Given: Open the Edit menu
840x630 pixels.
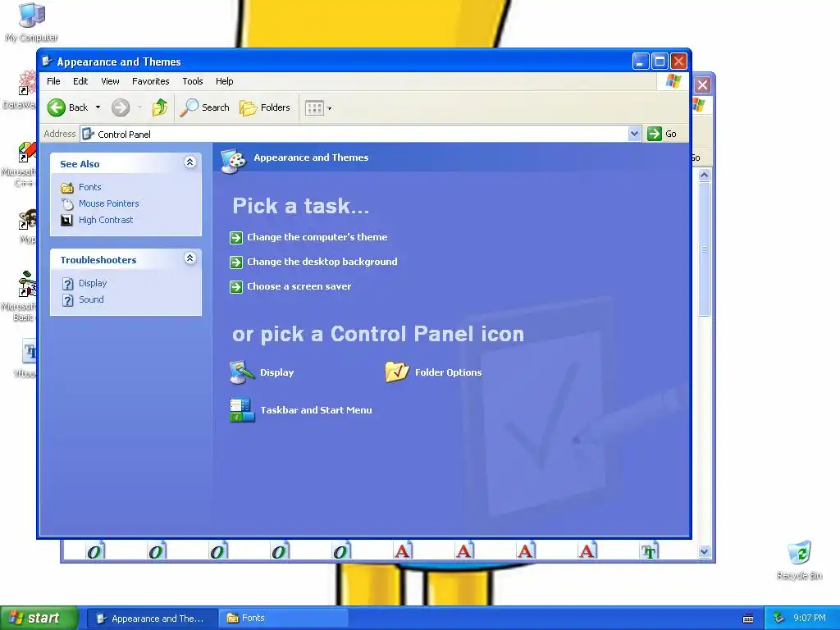Looking at the screenshot, I should [x=80, y=81].
